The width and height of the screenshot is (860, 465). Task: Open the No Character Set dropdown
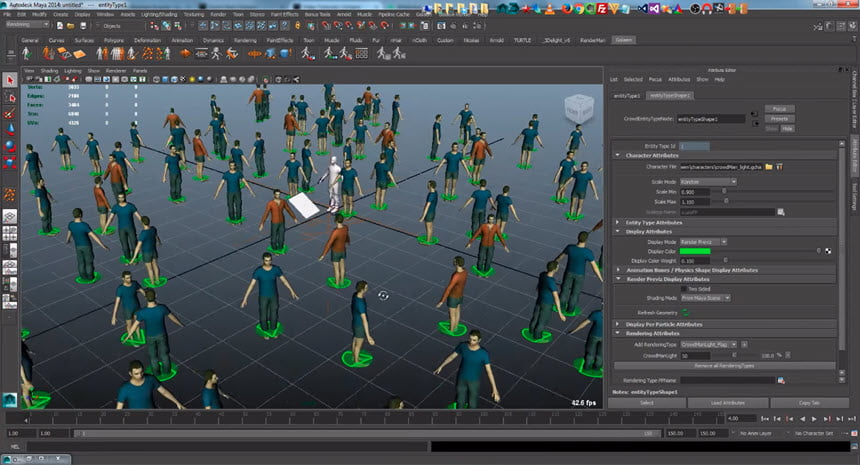tap(813, 433)
